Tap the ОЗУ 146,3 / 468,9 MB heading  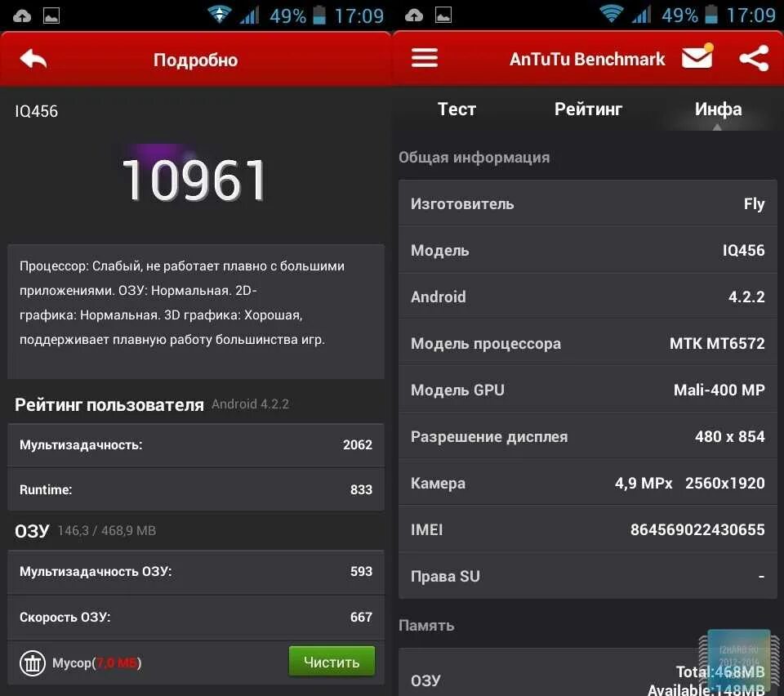pos(85,530)
